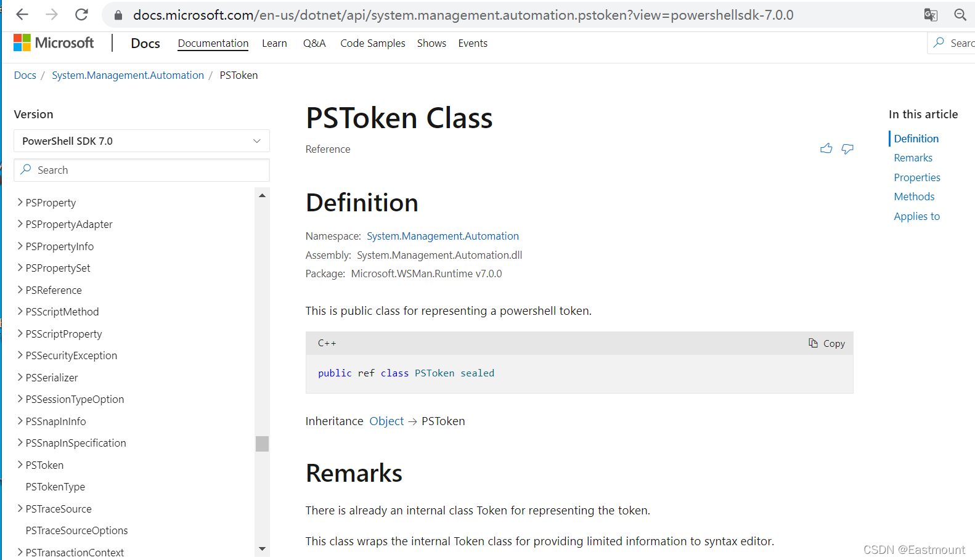The height and width of the screenshot is (560, 975).
Task: Open the Code Samples nav tab
Action: [x=373, y=43]
